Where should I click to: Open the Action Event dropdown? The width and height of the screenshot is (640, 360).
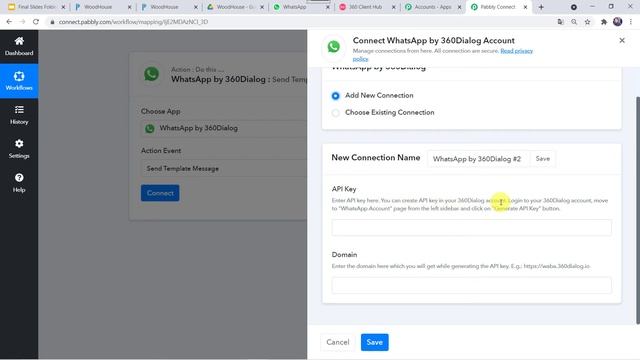coord(224,169)
